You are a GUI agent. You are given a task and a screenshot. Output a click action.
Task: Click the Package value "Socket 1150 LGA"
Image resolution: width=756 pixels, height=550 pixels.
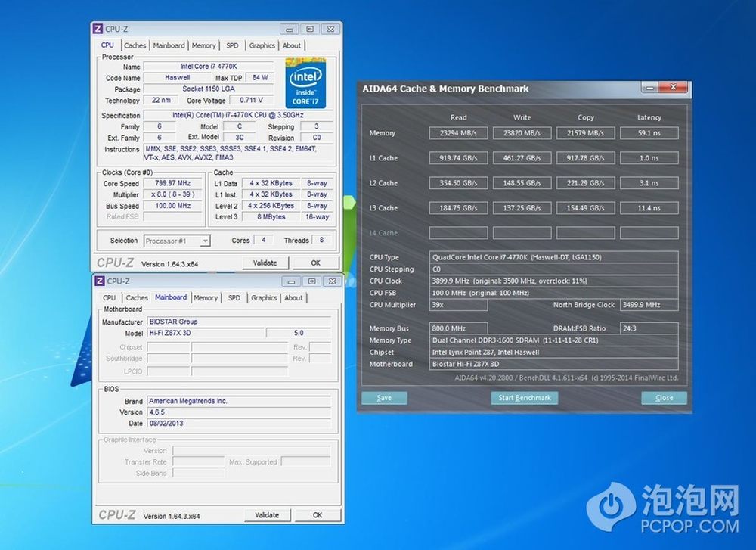[209, 89]
